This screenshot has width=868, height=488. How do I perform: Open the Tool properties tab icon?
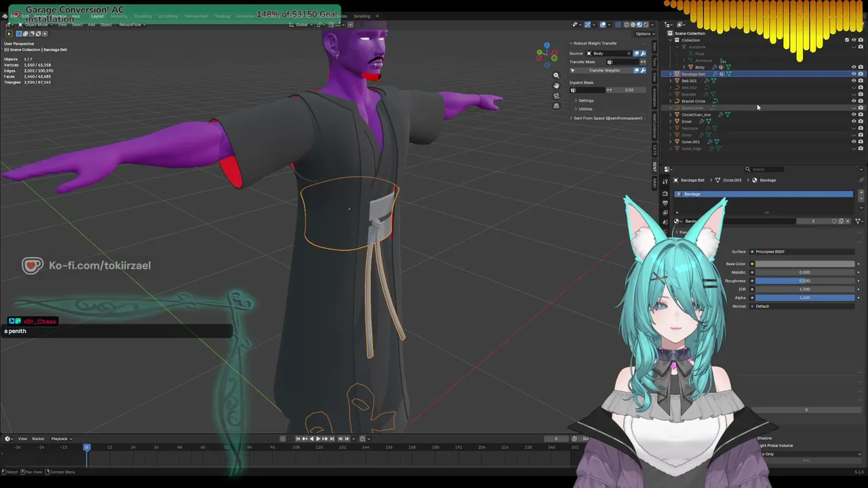coord(665,180)
